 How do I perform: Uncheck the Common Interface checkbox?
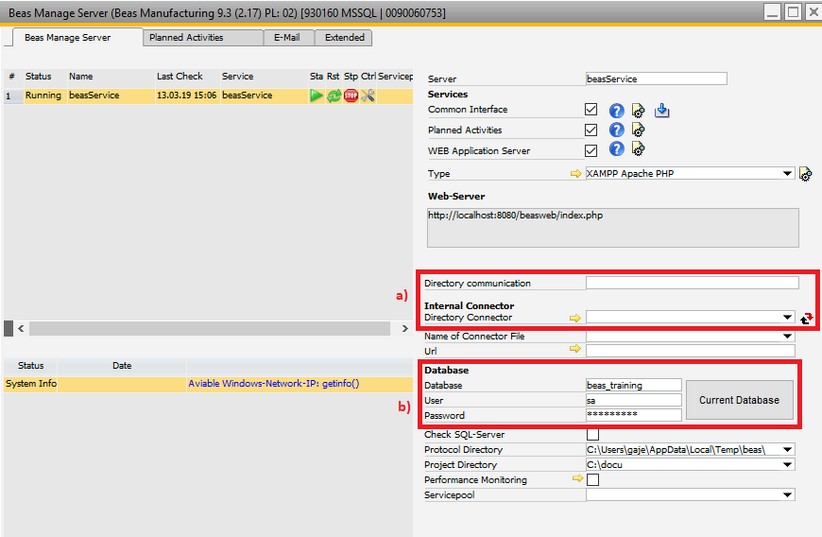[591, 110]
